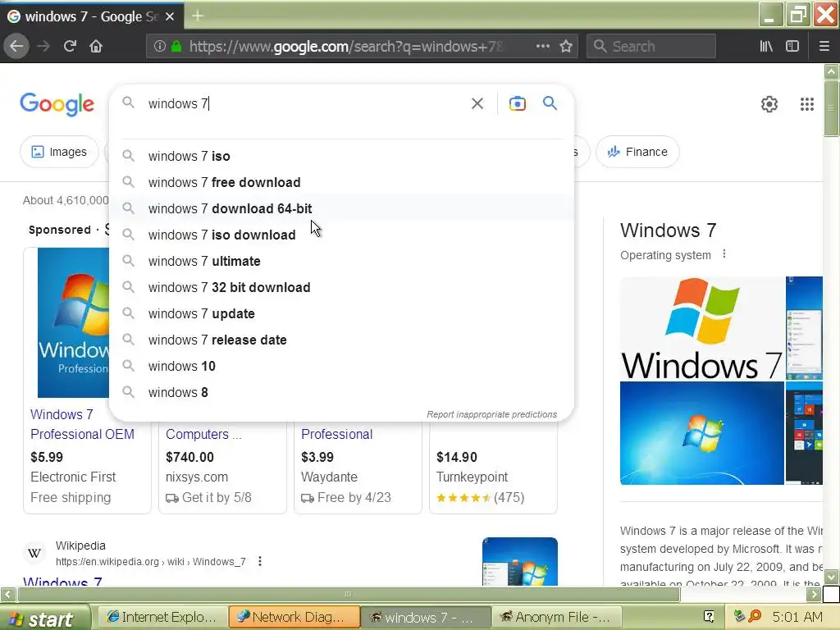This screenshot has width=840, height=630.
Task: Close the windows 7 Google Search tab
Action: tap(170, 16)
